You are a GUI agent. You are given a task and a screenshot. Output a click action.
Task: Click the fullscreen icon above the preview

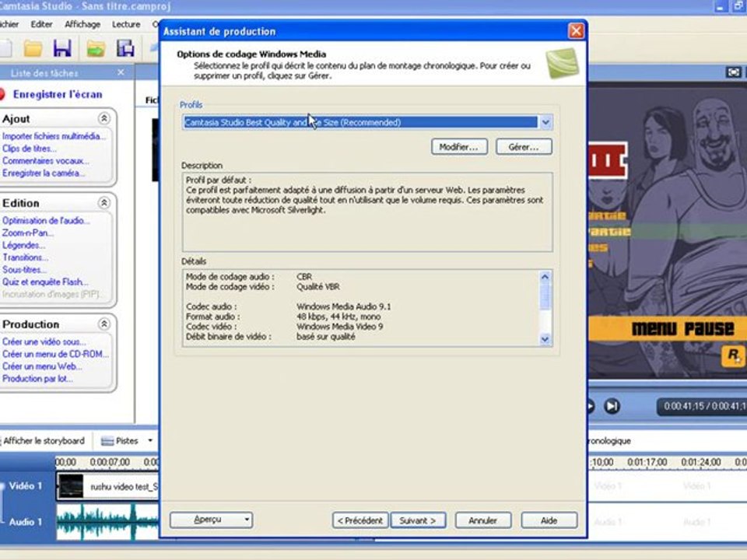pos(734,72)
